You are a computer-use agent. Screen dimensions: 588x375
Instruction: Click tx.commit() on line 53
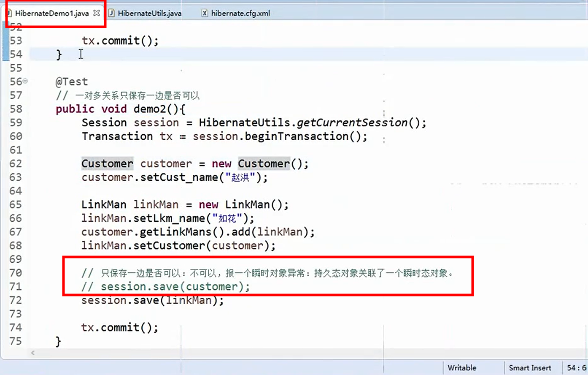pos(120,41)
